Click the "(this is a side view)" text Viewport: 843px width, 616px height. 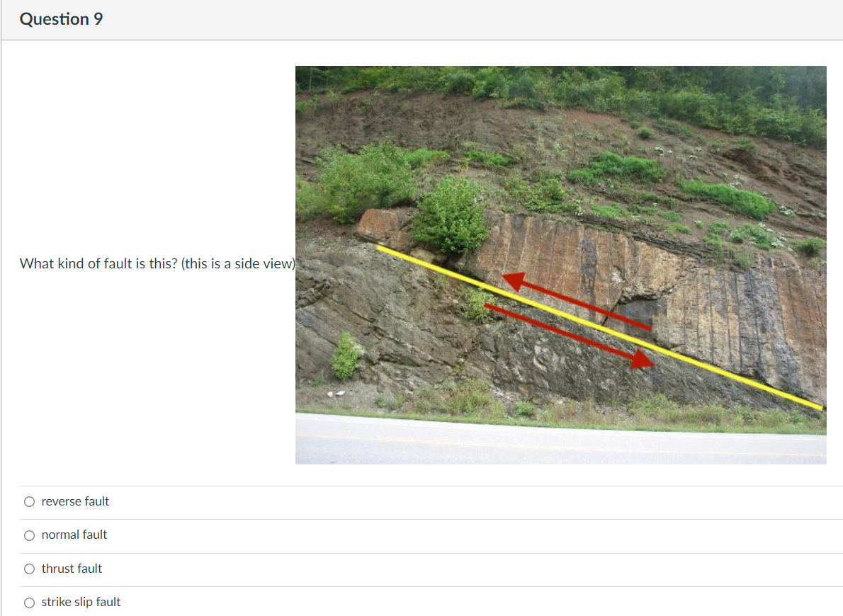click(x=239, y=263)
